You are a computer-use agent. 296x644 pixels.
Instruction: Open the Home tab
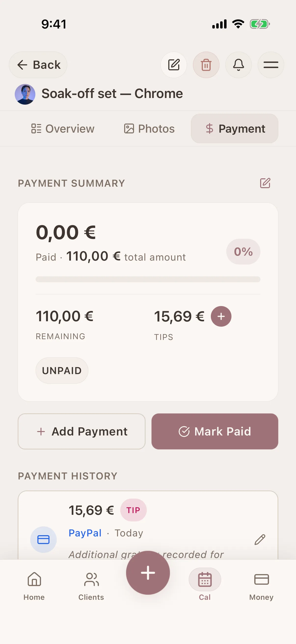(34, 586)
